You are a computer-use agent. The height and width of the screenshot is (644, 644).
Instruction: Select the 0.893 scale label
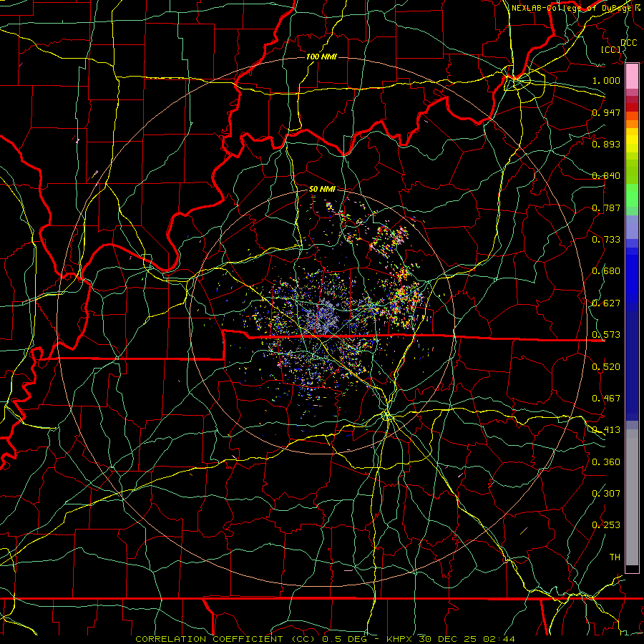click(x=606, y=144)
